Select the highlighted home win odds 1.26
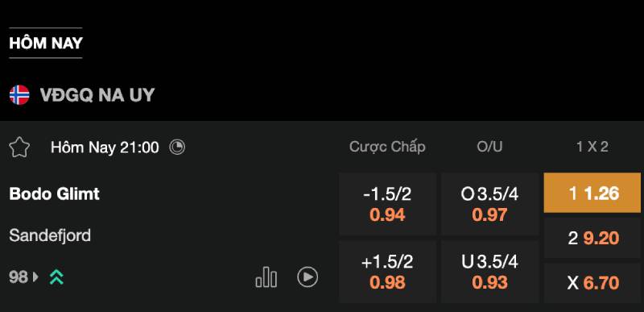 tap(592, 193)
